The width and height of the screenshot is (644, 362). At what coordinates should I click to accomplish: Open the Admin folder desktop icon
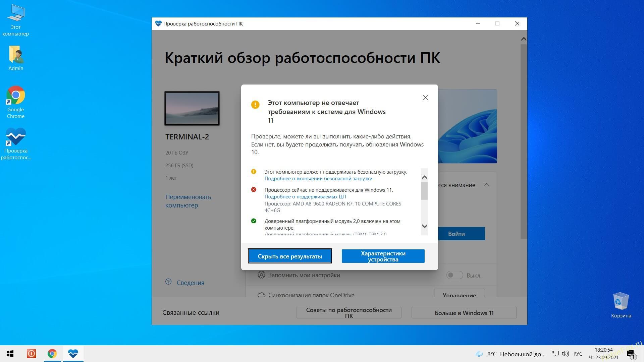point(15,58)
